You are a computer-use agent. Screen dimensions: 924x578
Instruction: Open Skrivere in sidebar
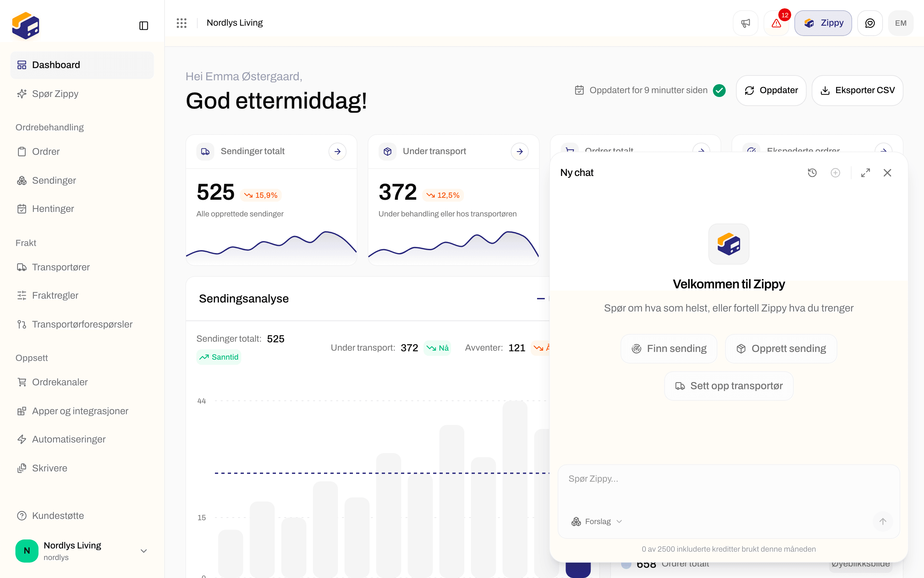click(82, 468)
